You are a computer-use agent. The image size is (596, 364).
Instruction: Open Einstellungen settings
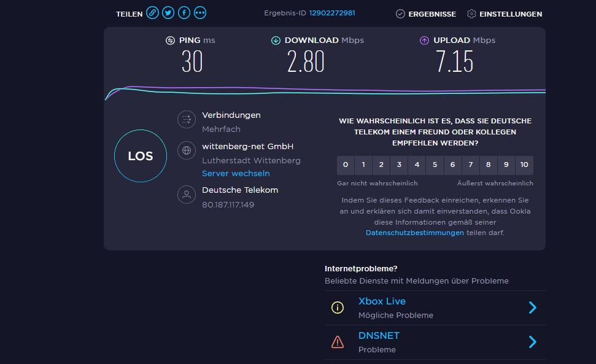click(x=504, y=14)
